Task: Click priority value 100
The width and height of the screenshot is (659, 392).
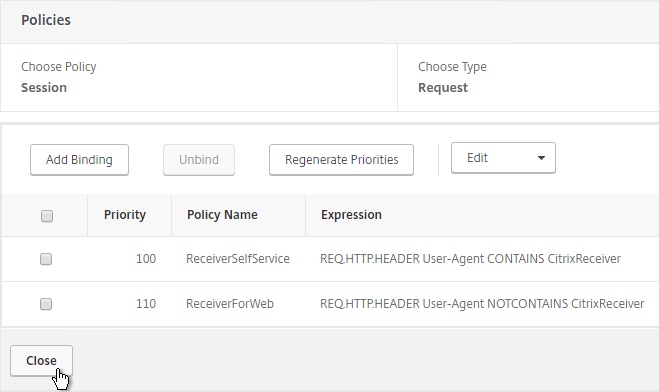Action: pos(146,259)
